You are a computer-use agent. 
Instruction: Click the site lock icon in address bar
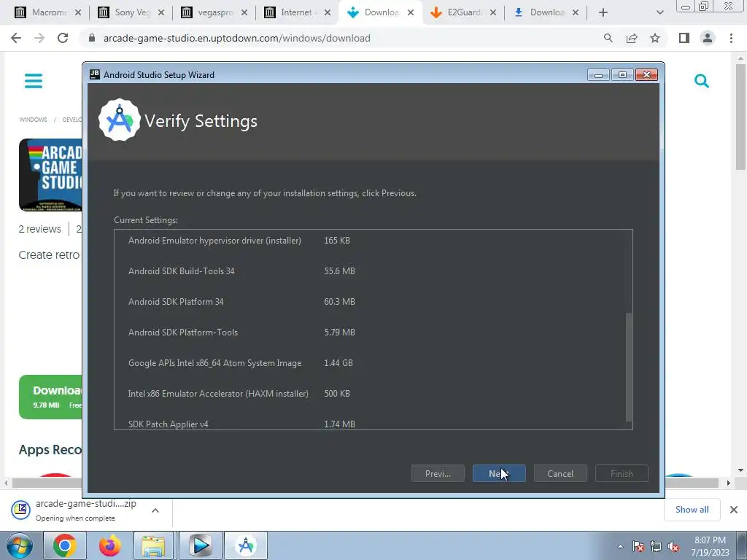click(92, 38)
